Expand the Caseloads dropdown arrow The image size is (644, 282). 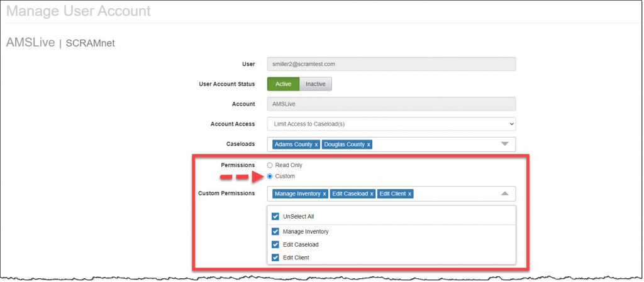coord(504,144)
